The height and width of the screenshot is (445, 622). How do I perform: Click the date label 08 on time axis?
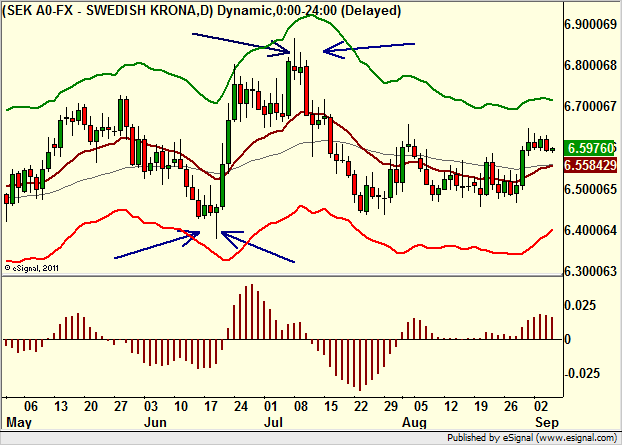[x=301, y=407]
